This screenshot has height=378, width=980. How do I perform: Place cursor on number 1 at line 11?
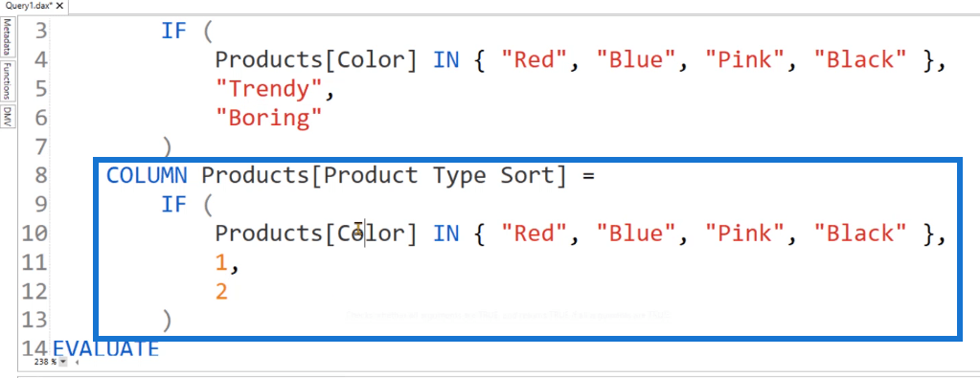(x=221, y=263)
